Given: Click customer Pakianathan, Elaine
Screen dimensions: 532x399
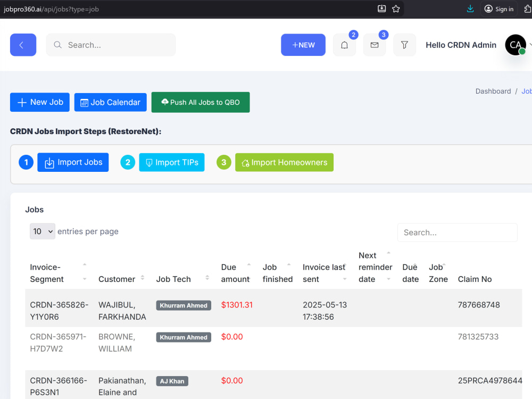Looking at the screenshot, I should click(122, 386).
